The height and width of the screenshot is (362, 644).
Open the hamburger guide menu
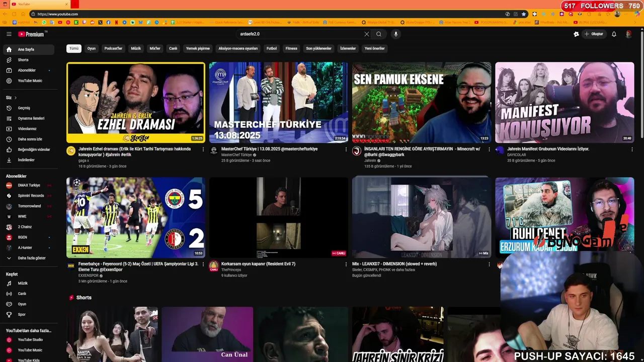(9, 34)
